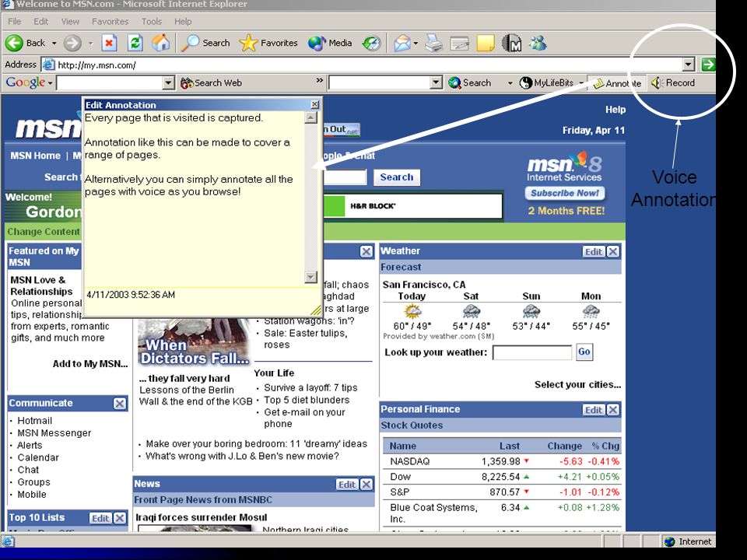Click the MSN Search button
Viewport: 747px width, 560px height.
point(396,177)
